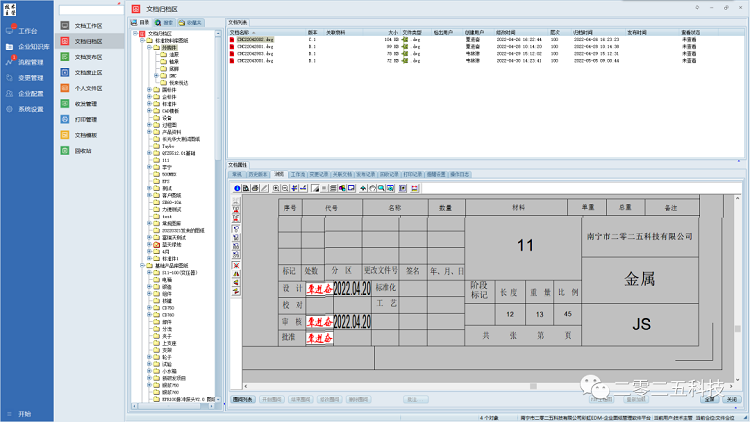Switch to the 收藏夹 favorites tab

pos(190,22)
